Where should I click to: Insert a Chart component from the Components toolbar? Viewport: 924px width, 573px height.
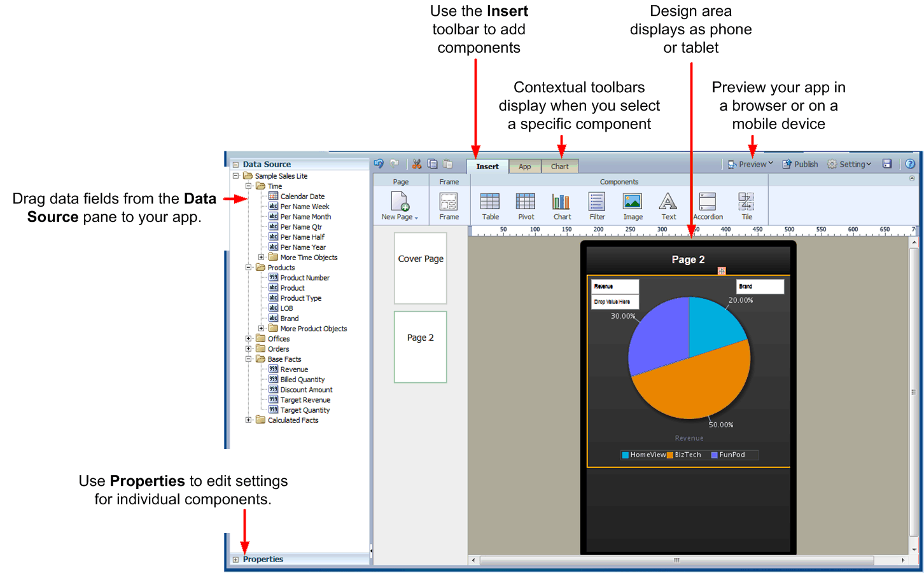(x=562, y=206)
